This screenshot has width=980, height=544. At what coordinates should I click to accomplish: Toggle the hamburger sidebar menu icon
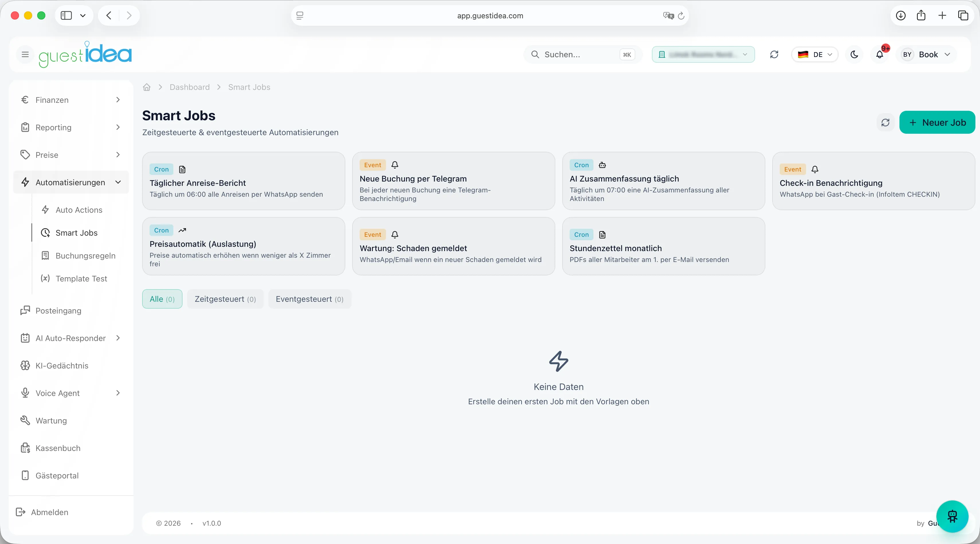25,54
